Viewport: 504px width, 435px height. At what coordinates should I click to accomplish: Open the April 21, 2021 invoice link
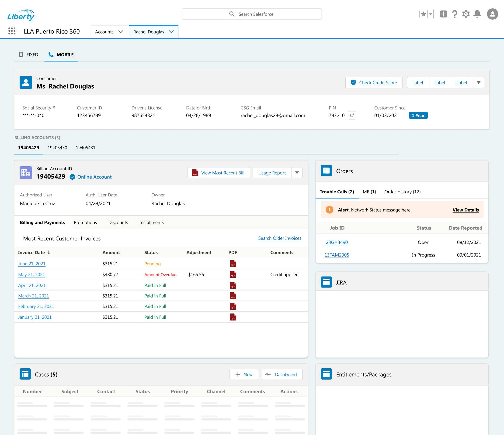32,285
